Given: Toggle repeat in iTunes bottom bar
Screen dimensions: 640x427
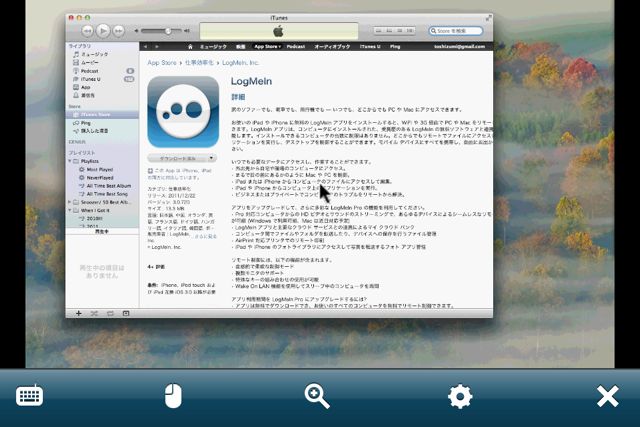Looking at the screenshot, I should pos(110,314).
